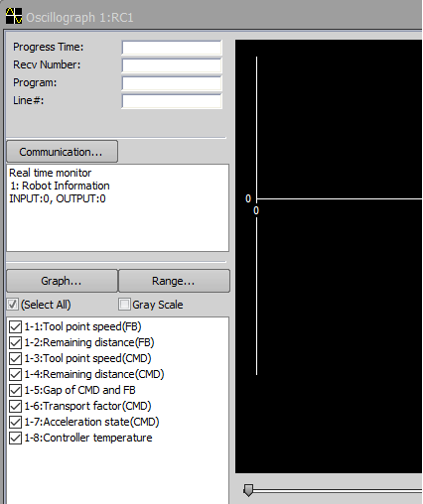Image resolution: width=423 pixels, height=504 pixels.
Task: Uncheck 1-1:Tool point speed(FB)
Action: (15, 326)
